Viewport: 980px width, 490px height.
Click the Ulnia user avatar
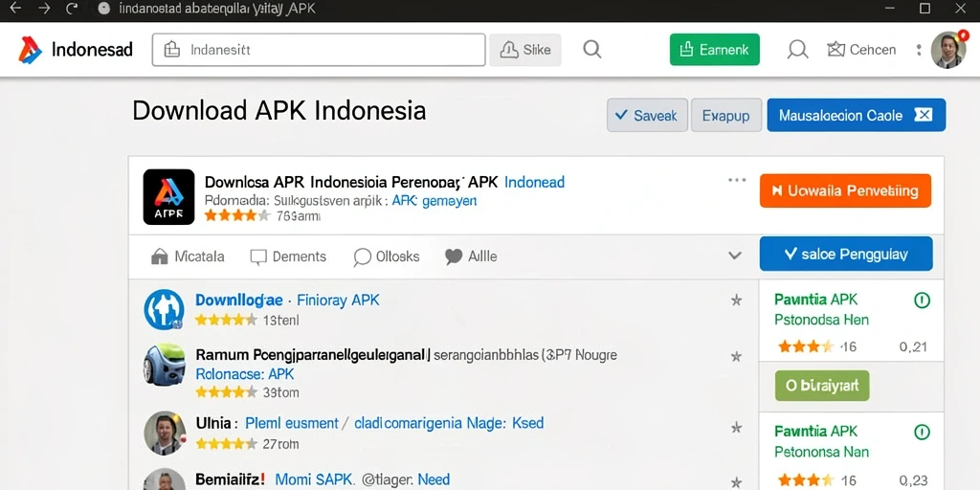pos(164,434)
